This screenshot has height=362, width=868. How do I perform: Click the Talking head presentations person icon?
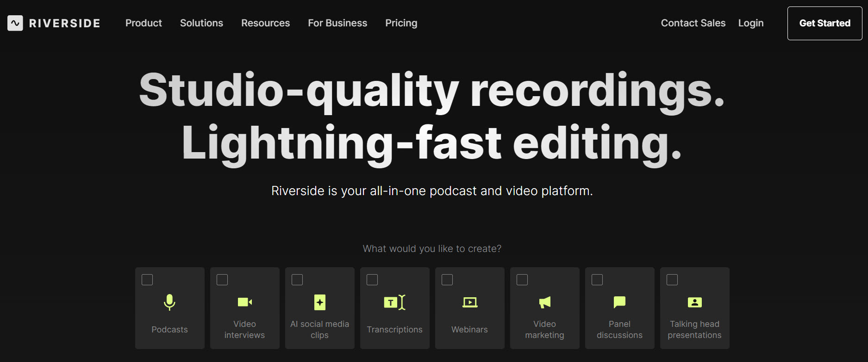pos(695,302)
